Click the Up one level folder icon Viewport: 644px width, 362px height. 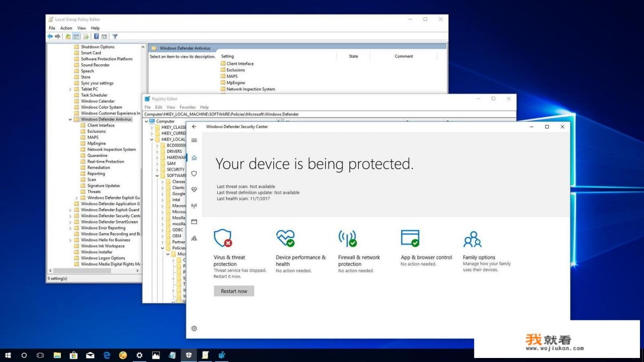coord(68,37)
